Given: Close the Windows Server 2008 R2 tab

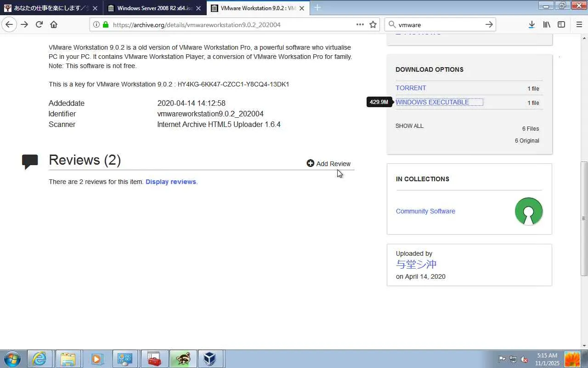Looking at the screenshot, I should pos(198,8).
